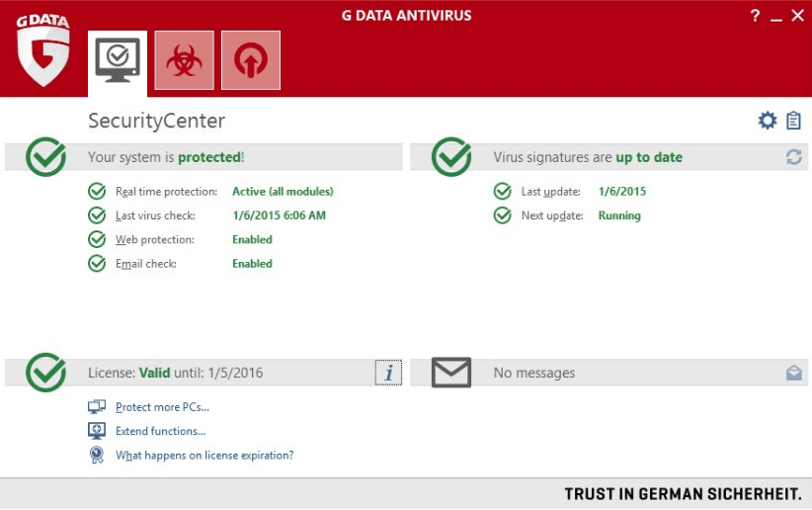Select the Last update label

[550, 192]
